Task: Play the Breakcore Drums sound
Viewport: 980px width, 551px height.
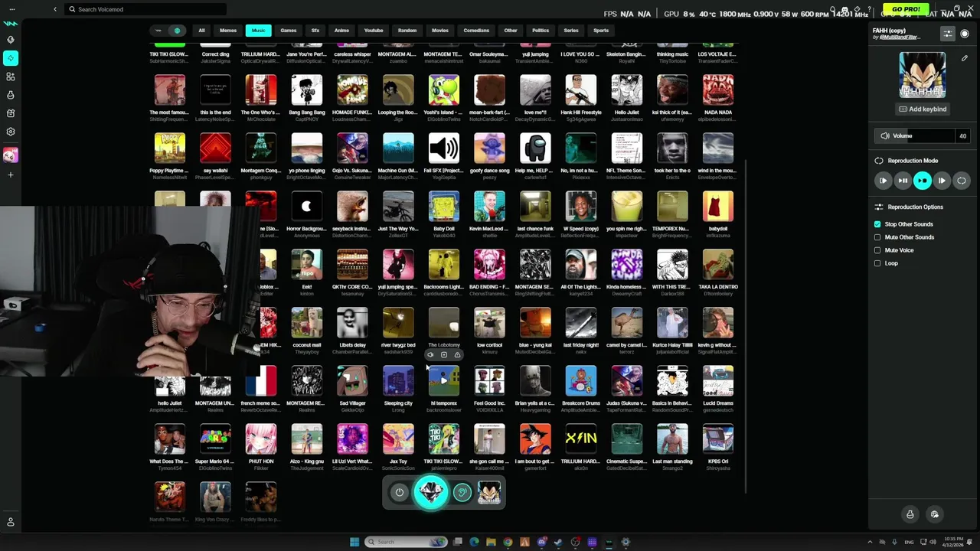Action: click(581, 381)
